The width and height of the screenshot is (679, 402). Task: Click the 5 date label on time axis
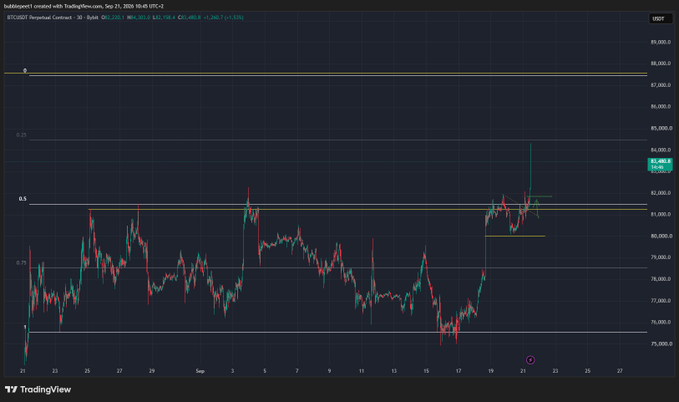coord(265,371)
